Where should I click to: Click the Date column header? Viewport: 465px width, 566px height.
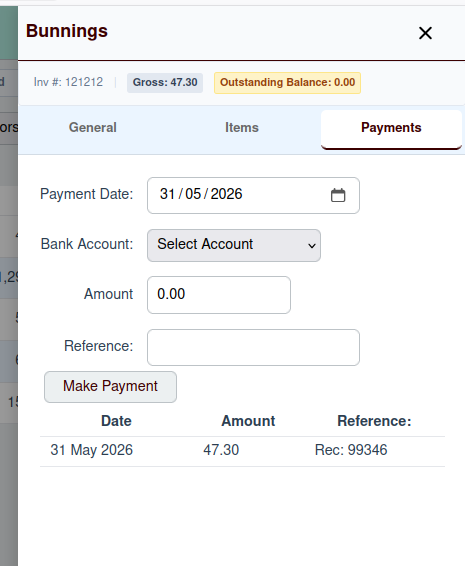[x=116, y=421]
